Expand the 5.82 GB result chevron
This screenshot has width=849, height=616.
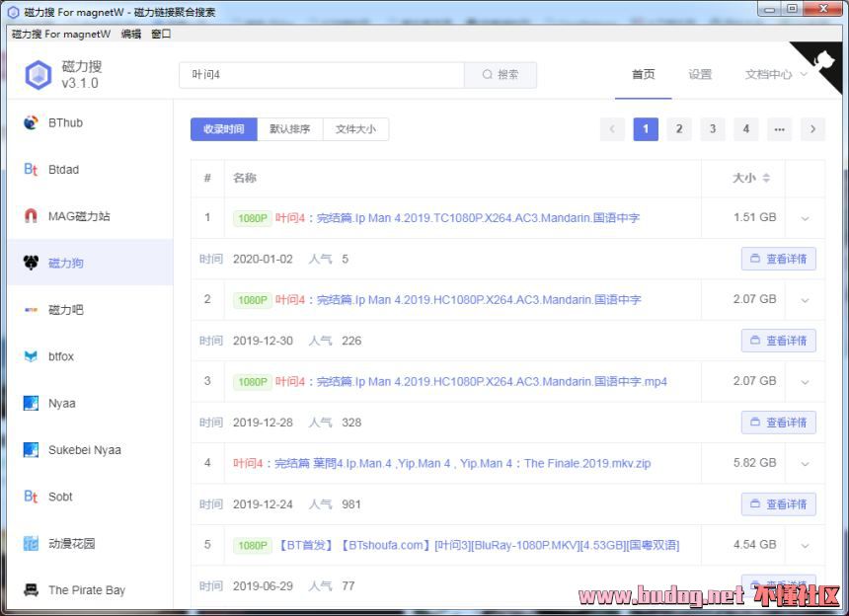[x=806, y=464]
